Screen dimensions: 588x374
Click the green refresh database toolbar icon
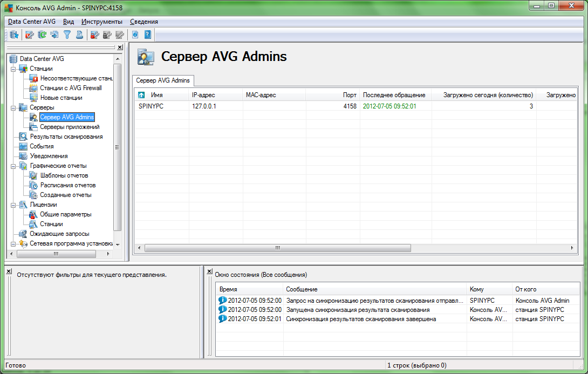pyautogui.click(x=42, y=35)
